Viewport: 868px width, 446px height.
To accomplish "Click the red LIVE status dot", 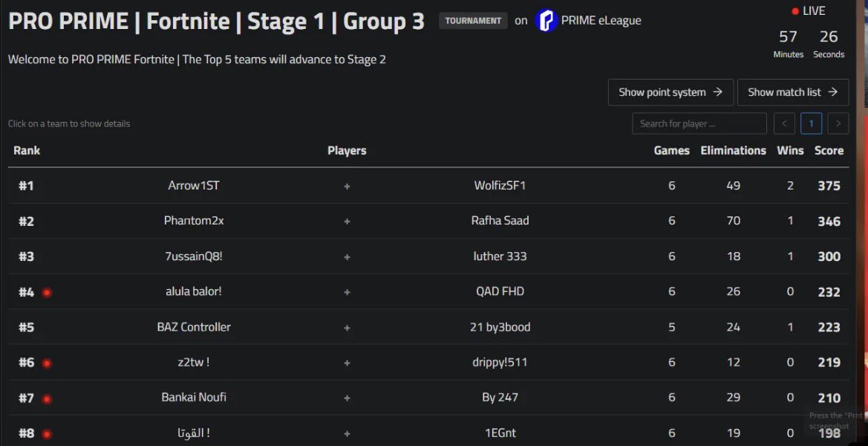I will tap(795, 11).
